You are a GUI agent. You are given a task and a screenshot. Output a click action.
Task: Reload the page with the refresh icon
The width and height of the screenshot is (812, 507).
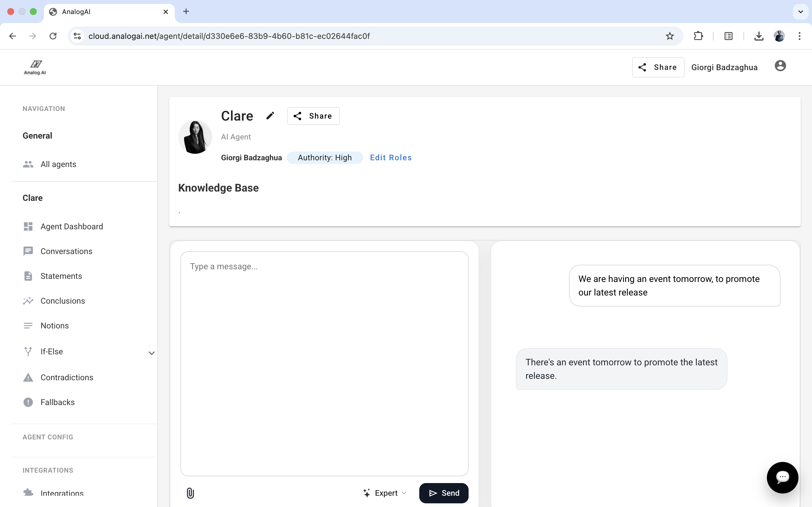tap(53, 36)
